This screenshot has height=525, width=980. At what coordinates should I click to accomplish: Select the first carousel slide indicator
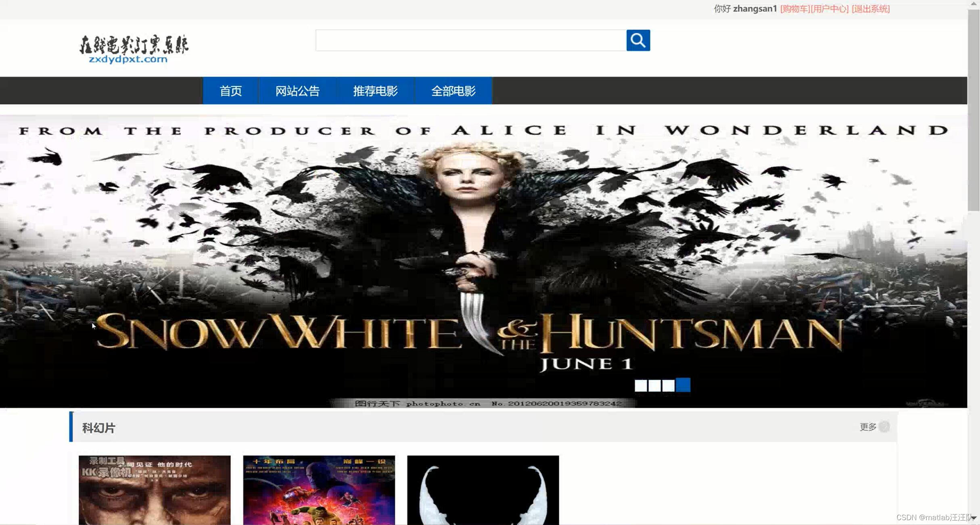[641, 385]
